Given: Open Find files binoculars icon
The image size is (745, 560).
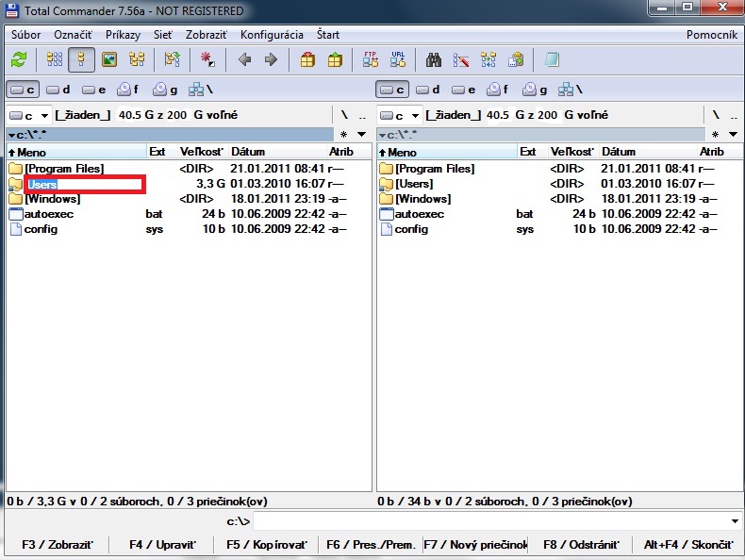Looking at the screenshot, I should pyautogui.click(x=433, y=59).
